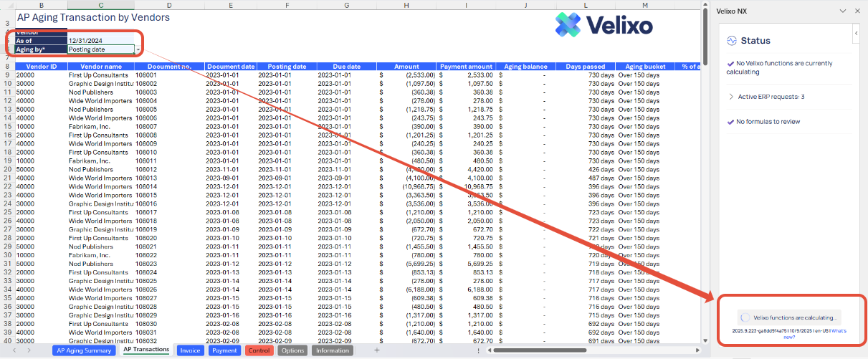Open the Options sheet tab
The width and height of the screenshot is (868, 359).
pos(292,350)
